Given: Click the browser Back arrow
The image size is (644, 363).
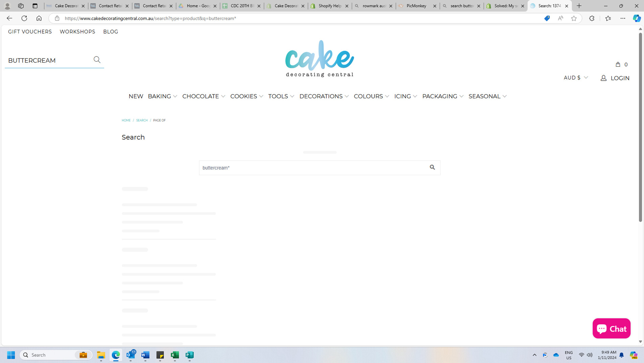Looking at the screenshot, I should [9, 18].
